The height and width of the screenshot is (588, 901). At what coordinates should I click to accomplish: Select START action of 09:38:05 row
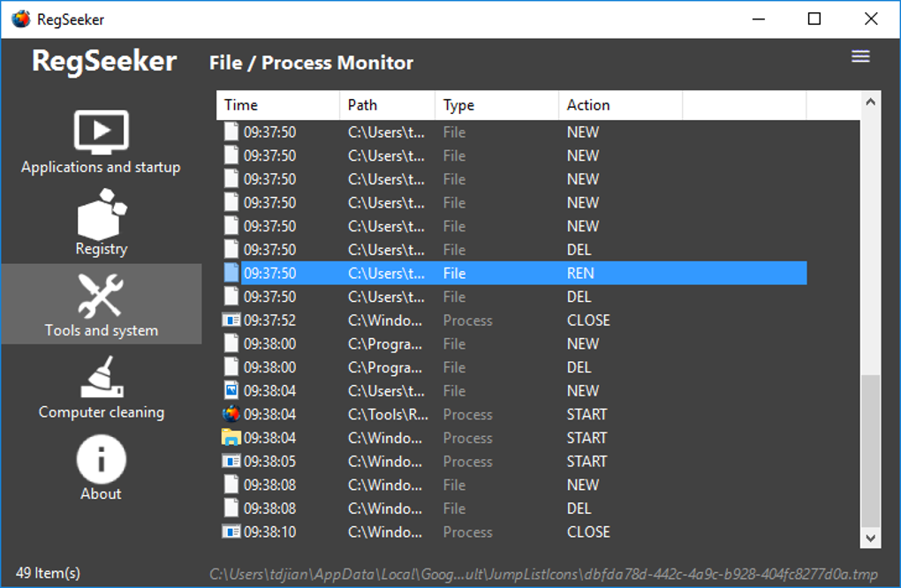point(587,462)
